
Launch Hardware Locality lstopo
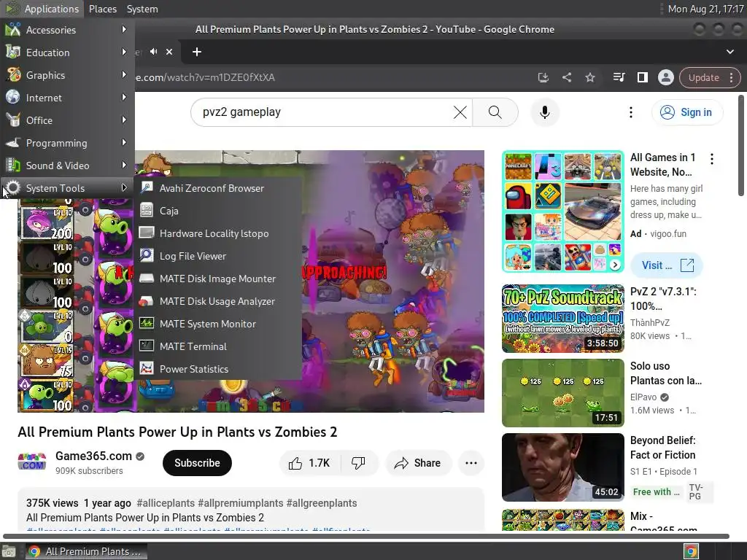click(x=218, y=233)
